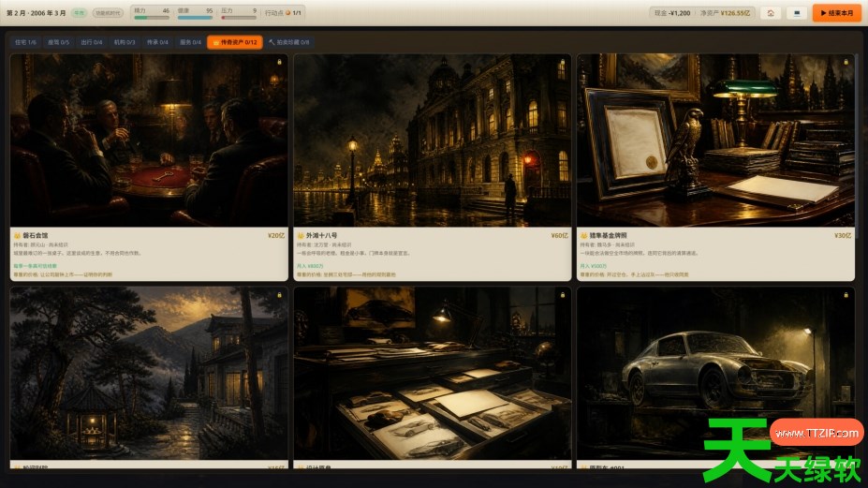
Task: Open the falcon statue desk thumbnail
Action: pyautogui.click(x=715, y=140)
